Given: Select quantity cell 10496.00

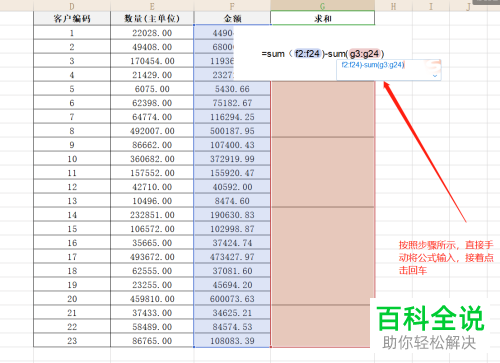Looking at the screenshot, I should coord(152,201).
